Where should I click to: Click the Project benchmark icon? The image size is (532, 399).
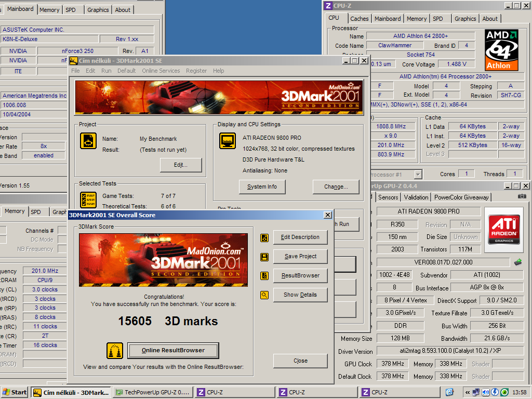point(88,141)
